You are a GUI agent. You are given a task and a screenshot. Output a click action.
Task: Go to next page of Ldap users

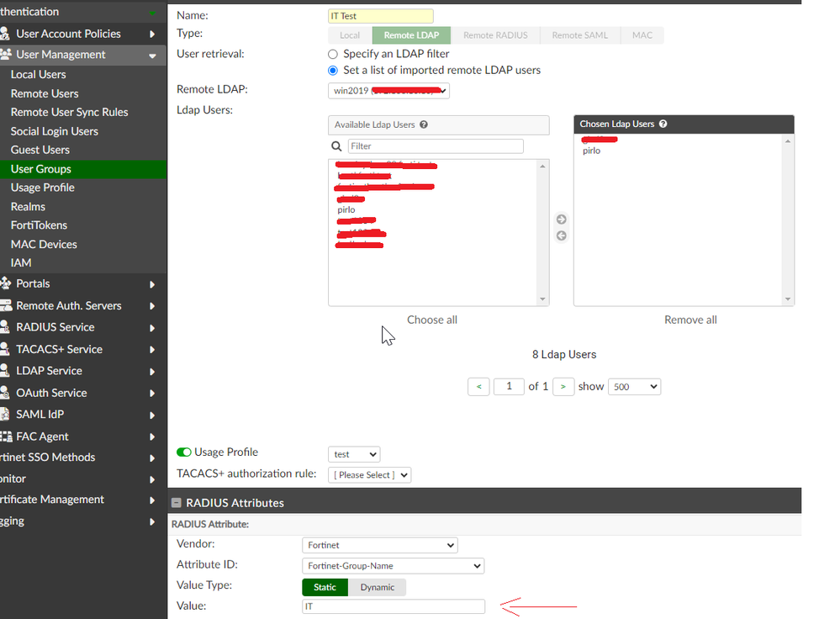coord(563,387)
